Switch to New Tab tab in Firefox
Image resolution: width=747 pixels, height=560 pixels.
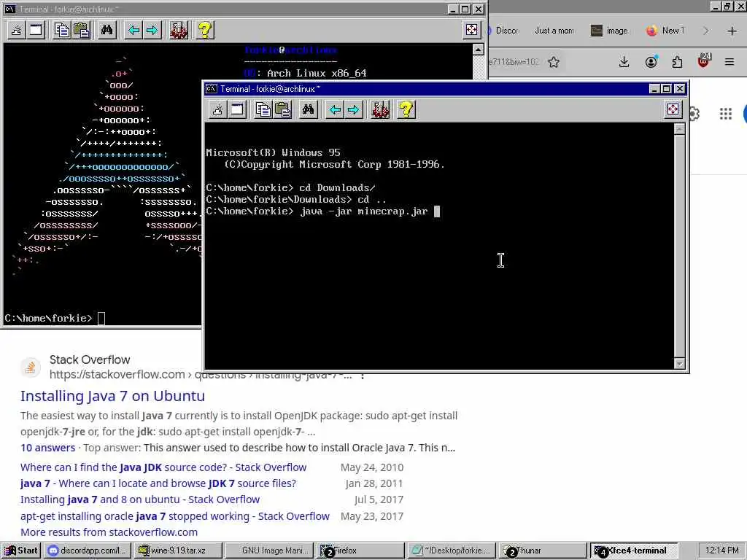pos(666,31)
